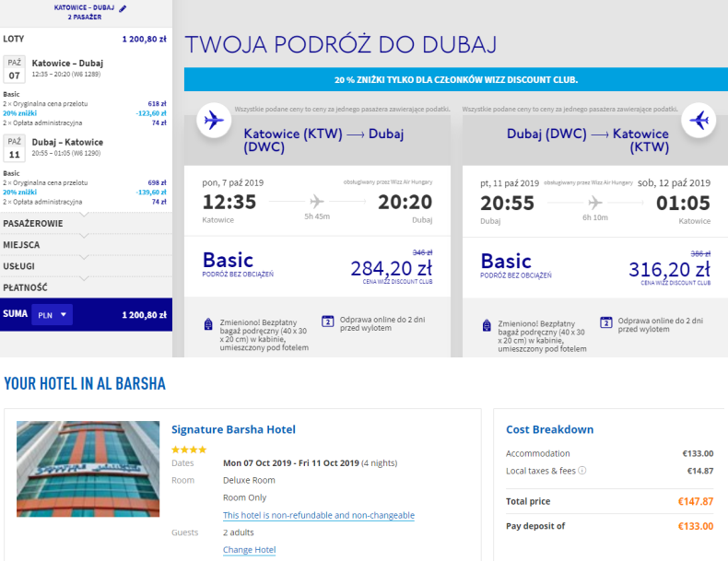728x561 pixels.
Task: Click the PAŹ 11 date badge
Action: tap(15, 148)
